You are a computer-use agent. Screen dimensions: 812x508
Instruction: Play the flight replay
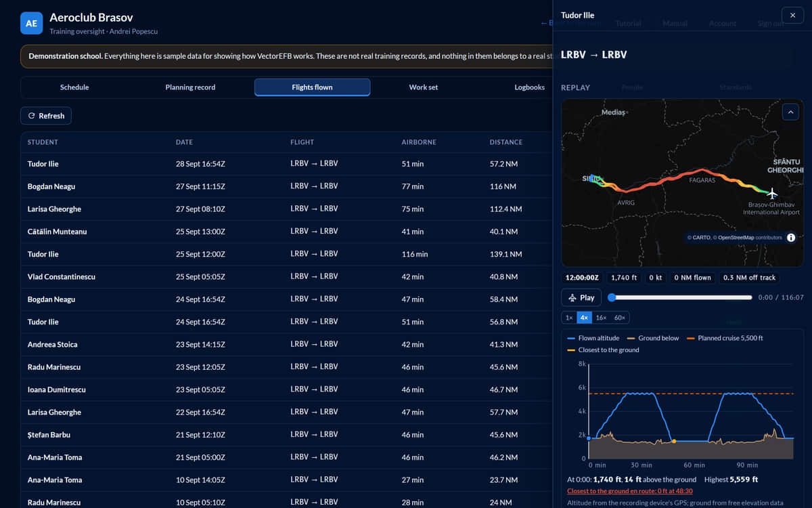581,297
